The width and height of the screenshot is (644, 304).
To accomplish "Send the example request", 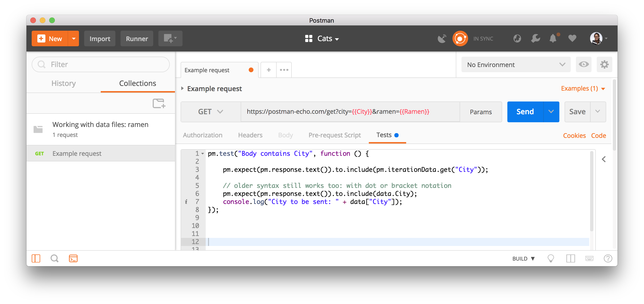I will coord(525,112).
